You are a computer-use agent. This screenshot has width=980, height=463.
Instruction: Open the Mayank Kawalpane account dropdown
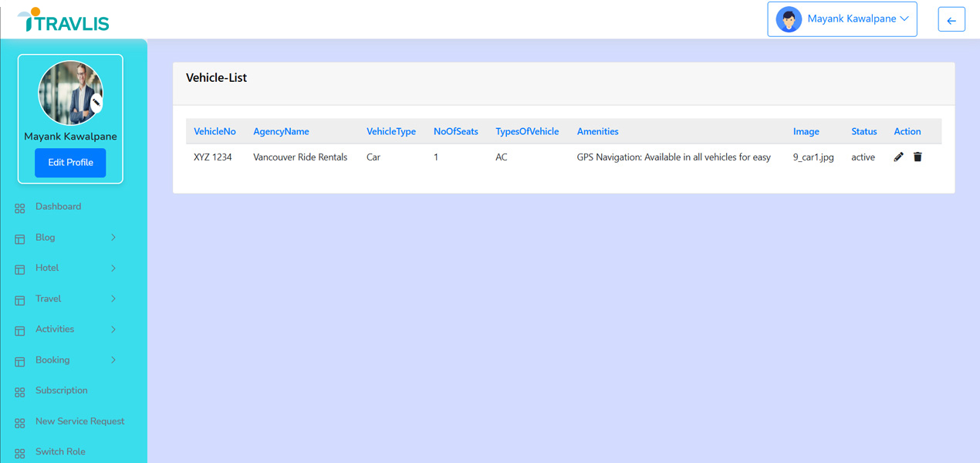pos(842,19)
